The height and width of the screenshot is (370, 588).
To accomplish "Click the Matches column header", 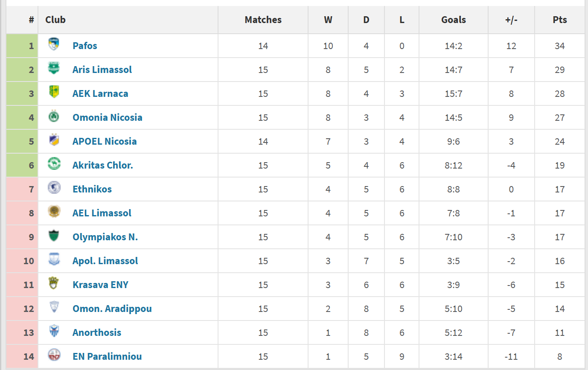I will pyautogui.click(x=263, y=20).
